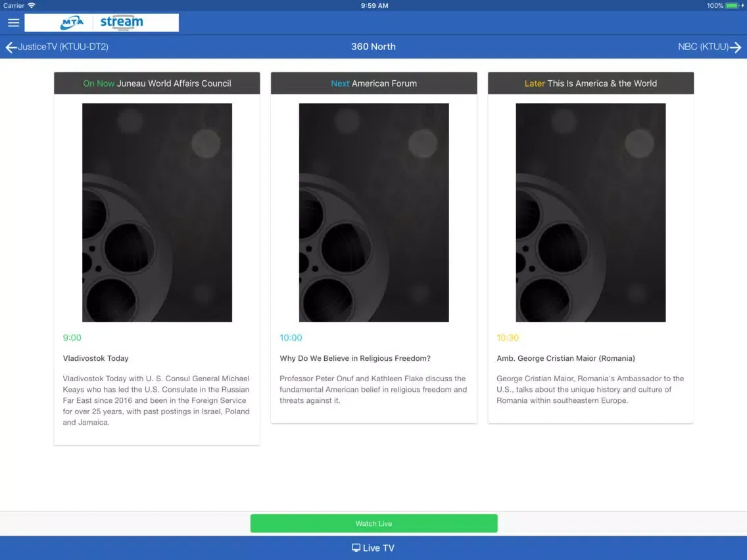Select Later This Is America & the World header
The image size is (747, 560).
point(590,83)
